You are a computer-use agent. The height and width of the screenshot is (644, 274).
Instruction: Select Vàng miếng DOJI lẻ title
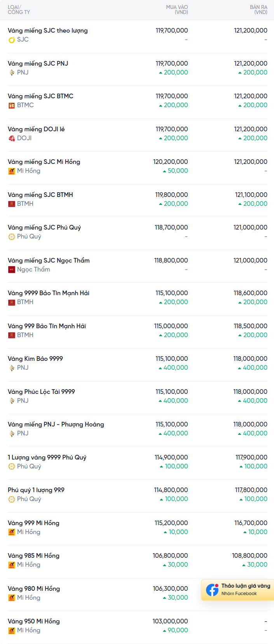[36, 129]
